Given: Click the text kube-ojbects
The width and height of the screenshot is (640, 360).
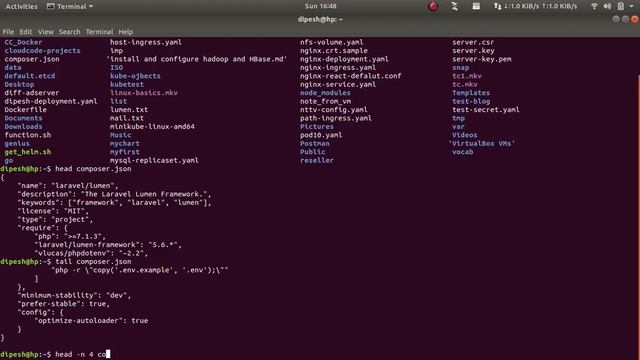Looking at the screenshot, I should click(x=135, y=76).
